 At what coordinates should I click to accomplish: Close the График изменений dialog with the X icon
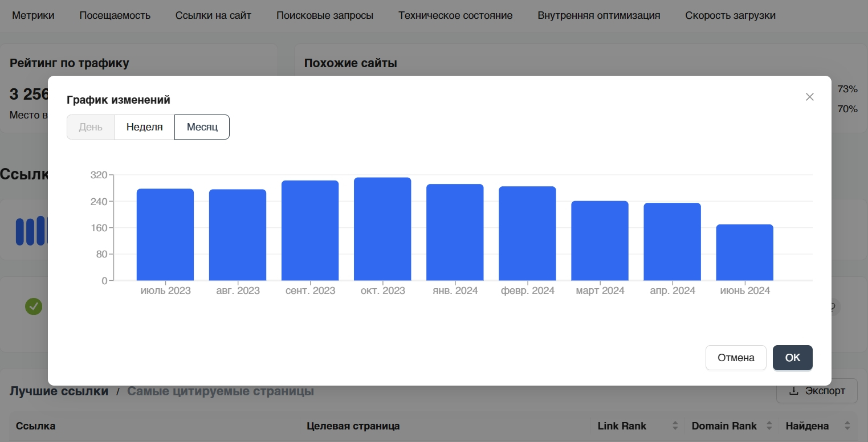coord(809,97)
